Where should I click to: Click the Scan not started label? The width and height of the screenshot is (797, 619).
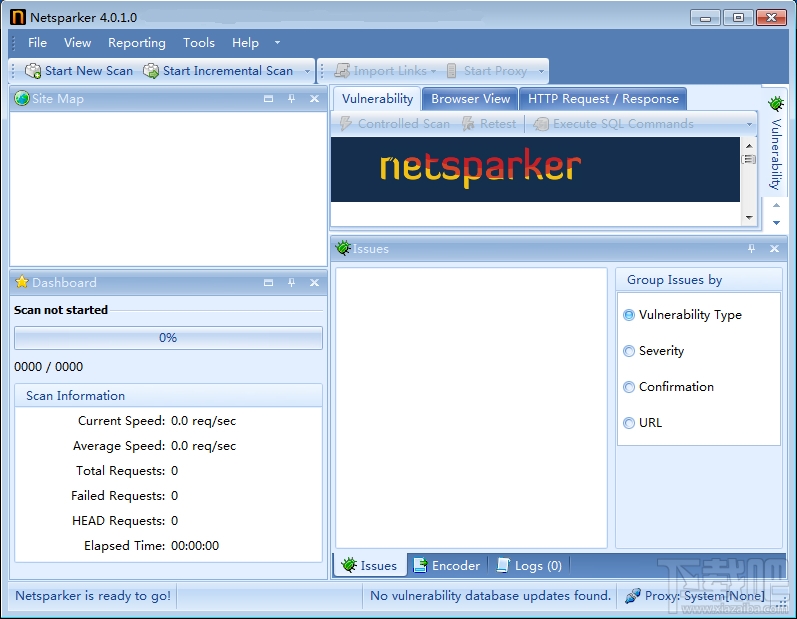pos(61,310)
